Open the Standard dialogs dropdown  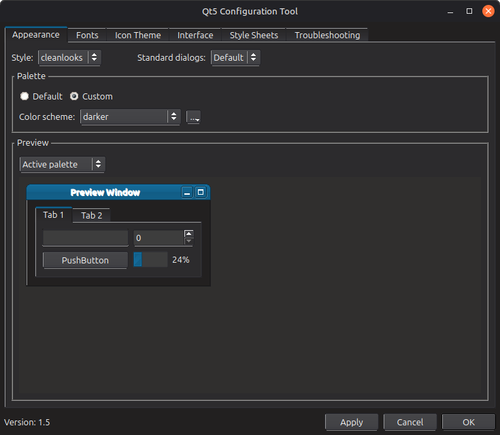tap(235, 58)
